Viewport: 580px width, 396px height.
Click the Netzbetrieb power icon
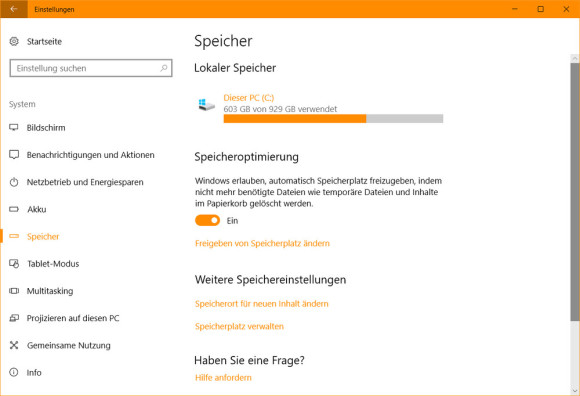point(14,182)
